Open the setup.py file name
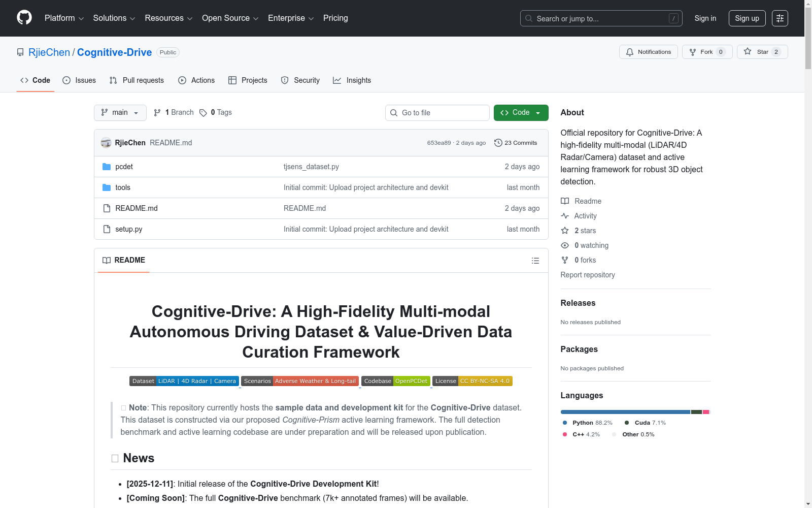 [129, 229]
